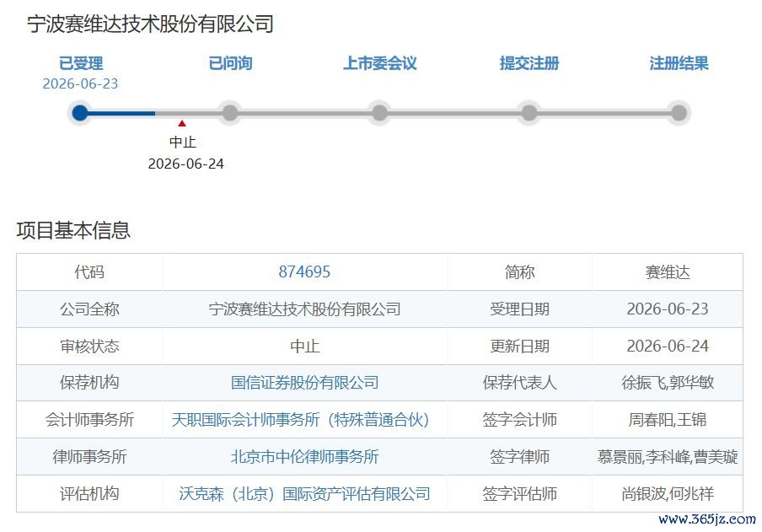Click the 签字会计师 label cell
This screenshot has width=762, height=532.
point(519,420)
